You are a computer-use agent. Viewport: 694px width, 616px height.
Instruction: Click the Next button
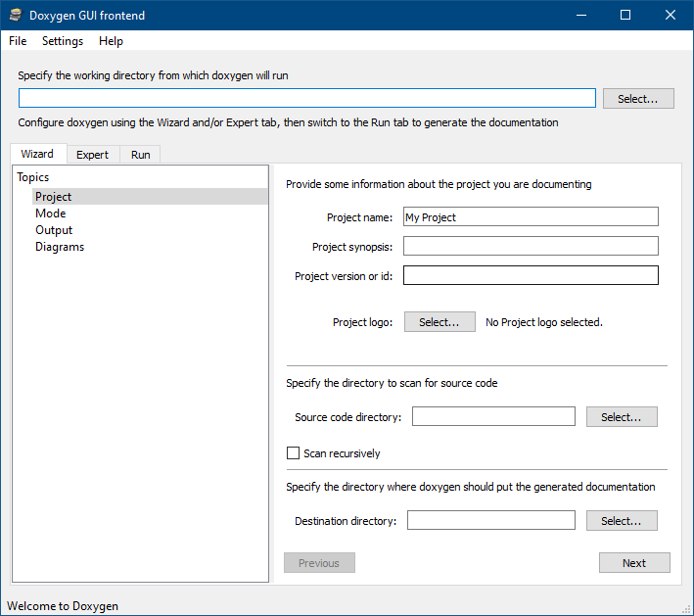click(x=634, y=563)
